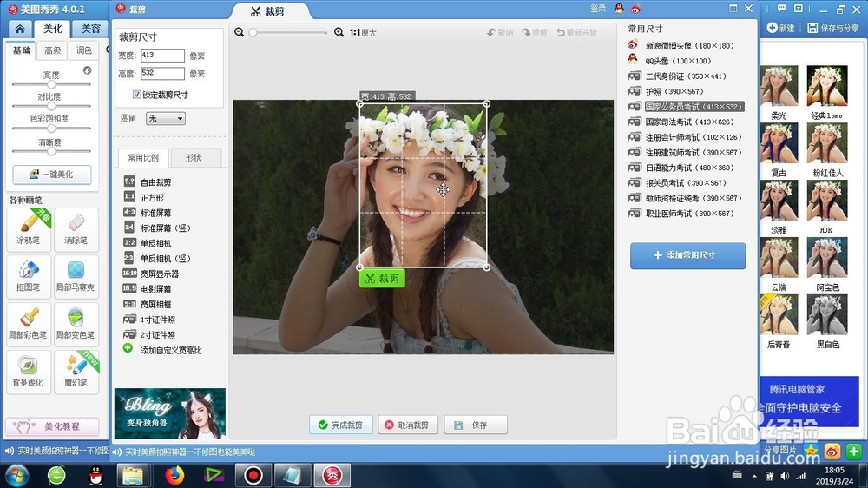Image resolution: width=868 pixels, height=488 pixels.
Task: Adjust the 对比度 contrast slider
Action: [51, 106]
